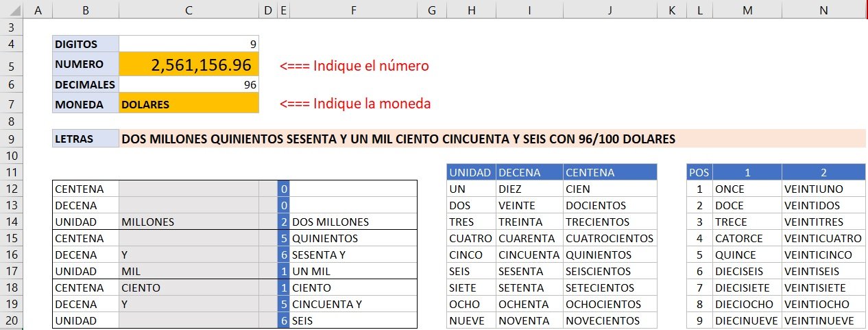This screenshot has height=330, width=868.
Task: Click the DIEZ cell
Action: pos(529,189)
